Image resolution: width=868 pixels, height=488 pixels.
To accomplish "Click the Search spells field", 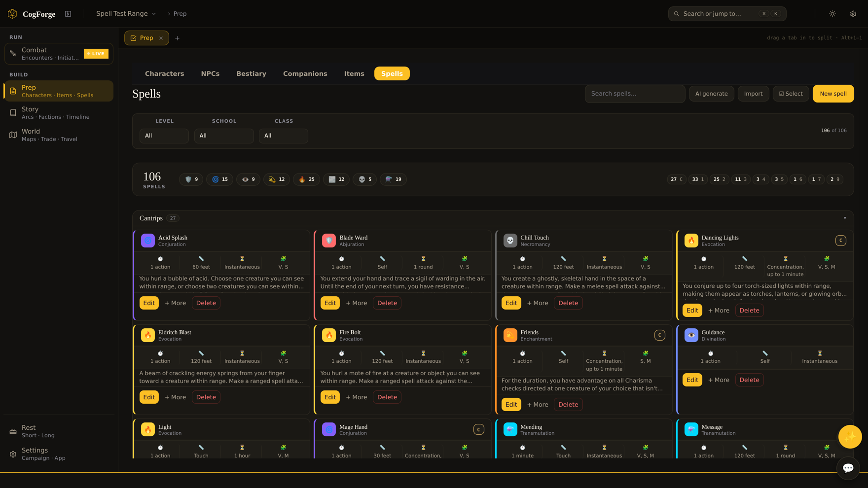I will pyautogui.click(x=635, y=94).
